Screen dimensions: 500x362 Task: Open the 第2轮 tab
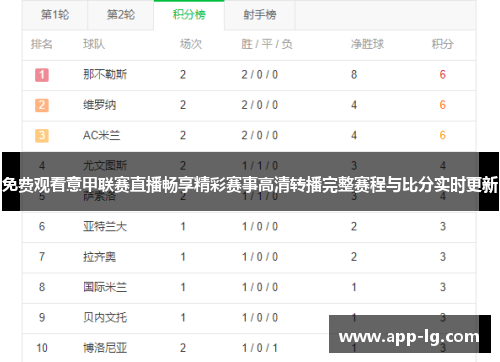pyautogui.click(x=121, y=15)
